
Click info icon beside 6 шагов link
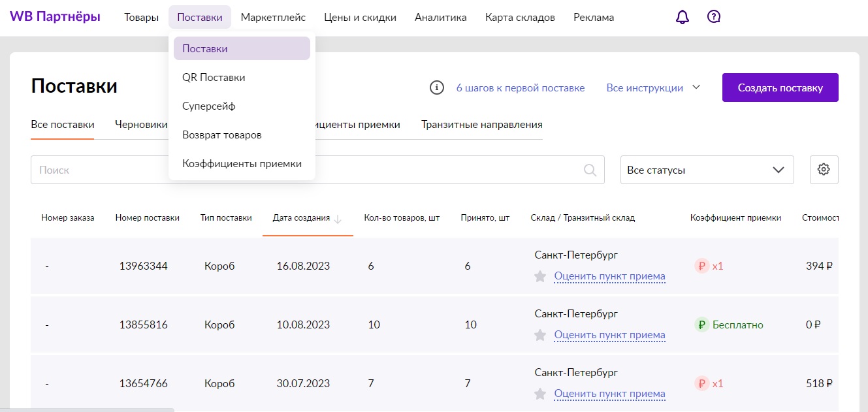(x=437, y=87)
